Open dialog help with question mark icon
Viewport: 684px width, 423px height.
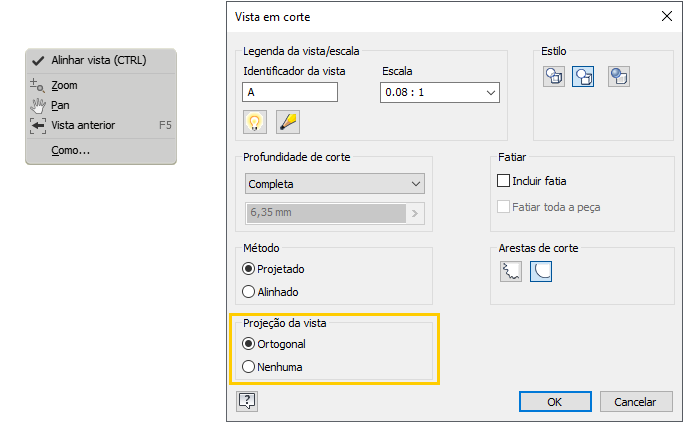pyautogui.click(x=247, y=400)
